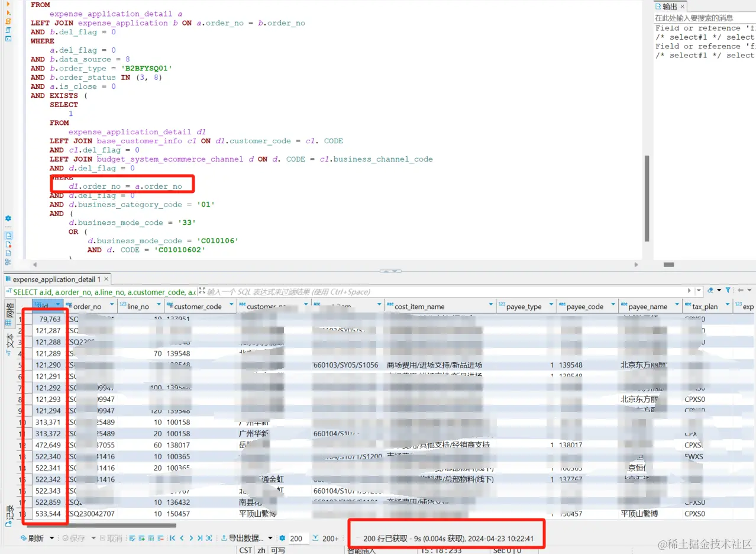
Task: Click the zh locale status bar entry
Action: click(261, 550)
